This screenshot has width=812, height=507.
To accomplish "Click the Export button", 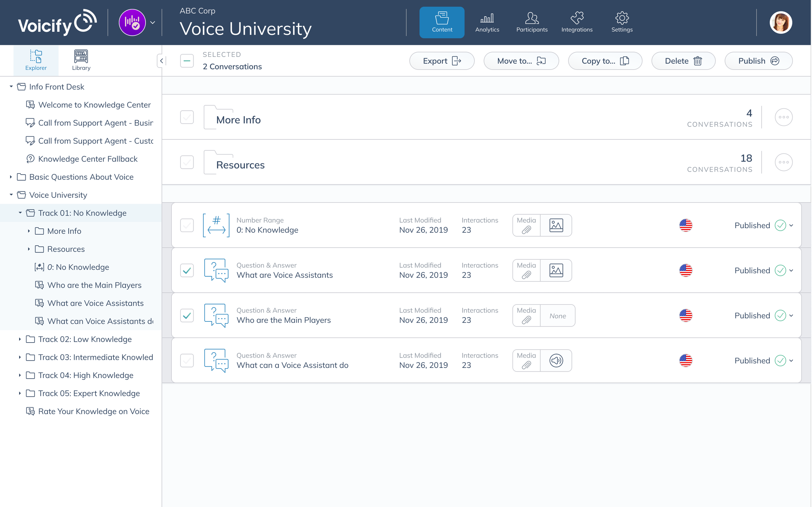I will [x=441, y=61].
